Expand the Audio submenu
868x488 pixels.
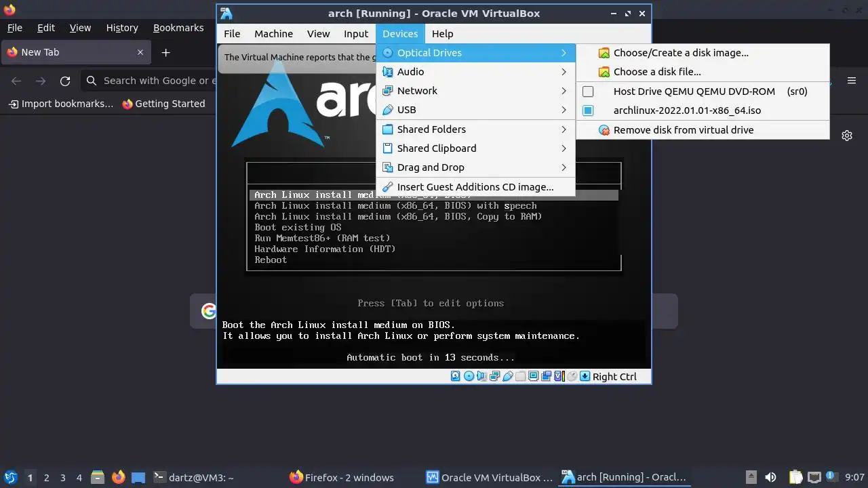[x=475, y=72]
